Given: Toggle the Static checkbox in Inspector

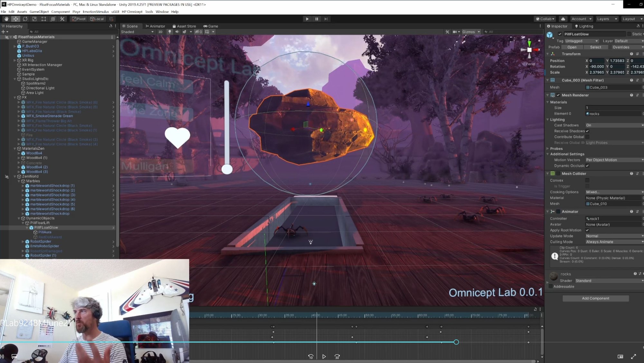Looking at the screenshot, I should (629, 34).
